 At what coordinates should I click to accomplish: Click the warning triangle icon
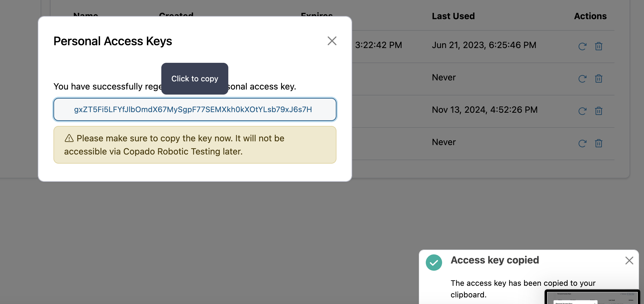[69, 138]
